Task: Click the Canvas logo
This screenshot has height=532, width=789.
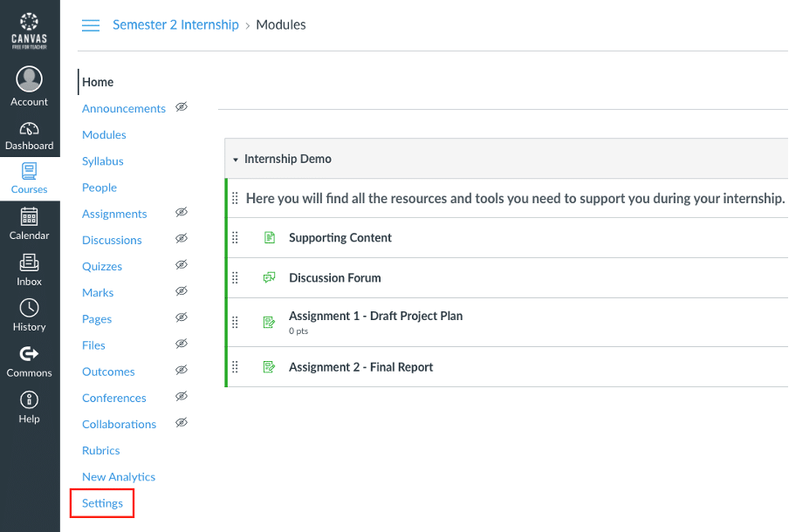Action: pyautogui.click(x=30, y=32)
